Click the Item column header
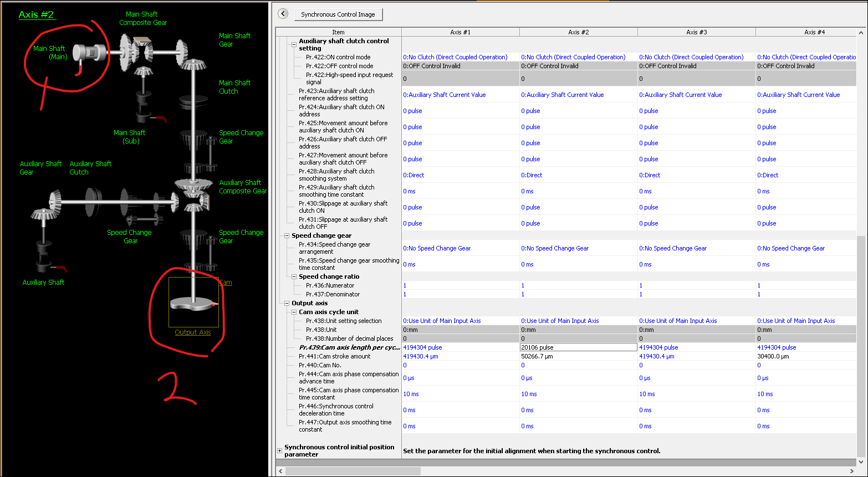Screen dimensions: 868x477 pos(339,32)
